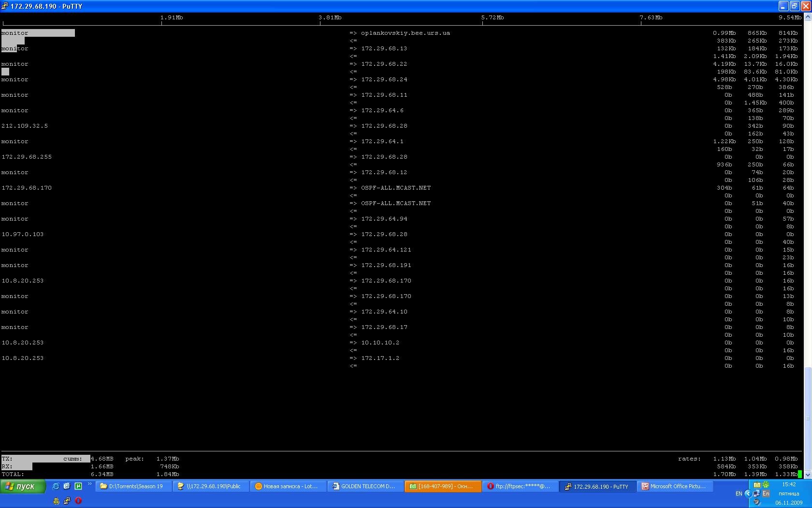Switch to D:\Torrents\Season 19 folder window
The height and width of the screenshot is (508, 812).
pyautogui.click(x=132, y=486)
